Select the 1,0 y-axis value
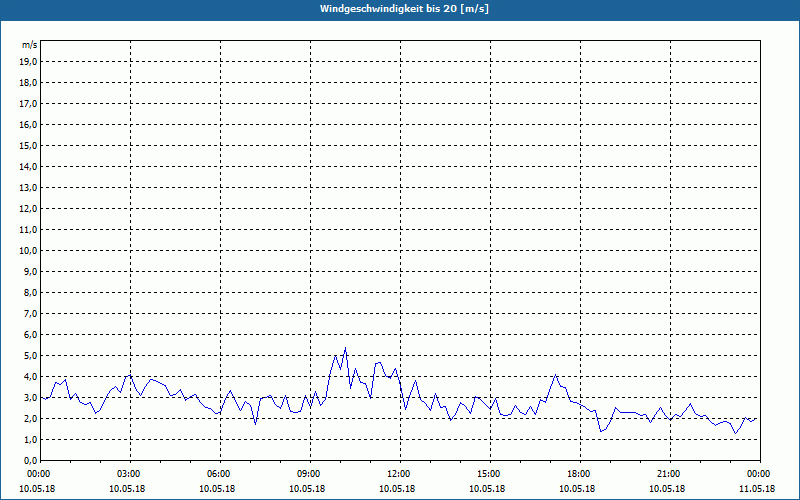Image resolution: width=800 pixels, height=500 pixels. (30, 439)
